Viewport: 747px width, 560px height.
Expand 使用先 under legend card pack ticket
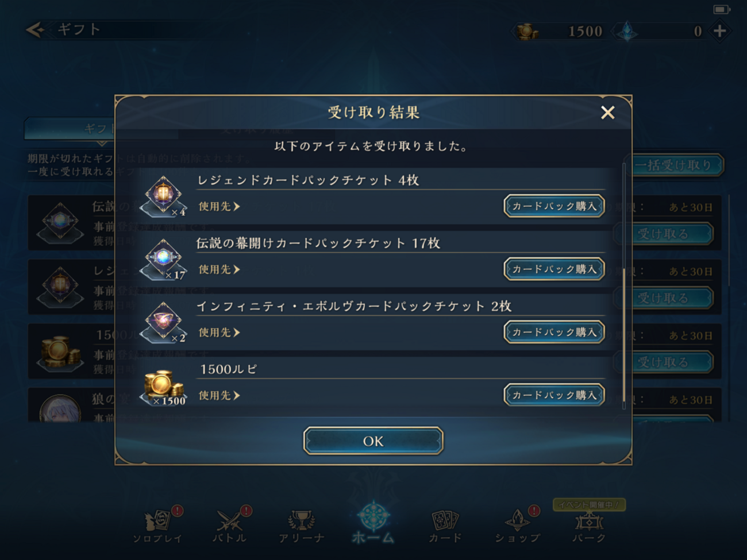(x=219, y=206)
